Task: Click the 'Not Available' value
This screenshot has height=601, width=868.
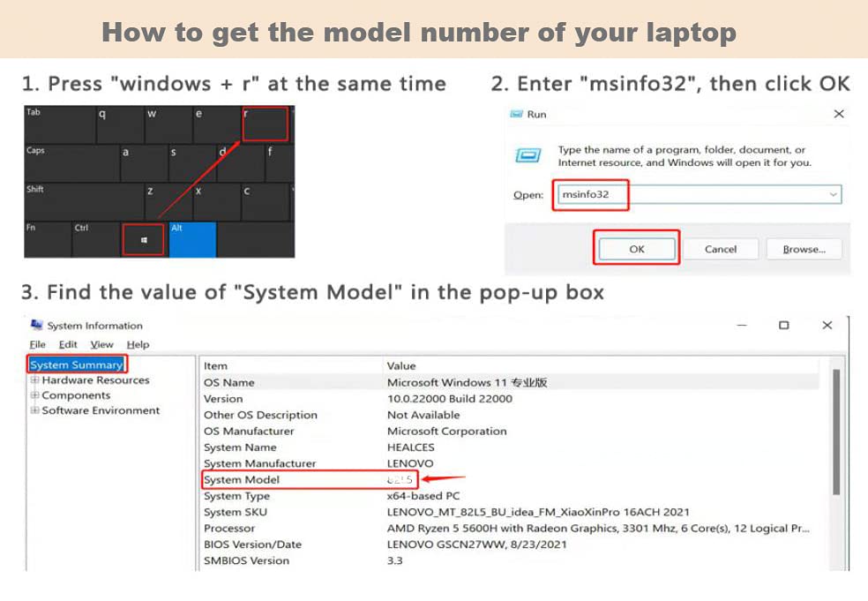Action: 423,414
